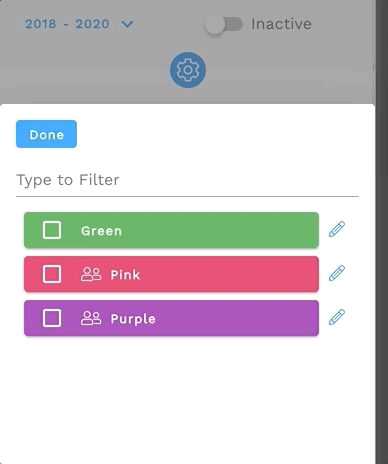The height and width of the screenshot is (464, 388).
Task: Edit the Green tag with pencil icon
Action: click(337, 229)
